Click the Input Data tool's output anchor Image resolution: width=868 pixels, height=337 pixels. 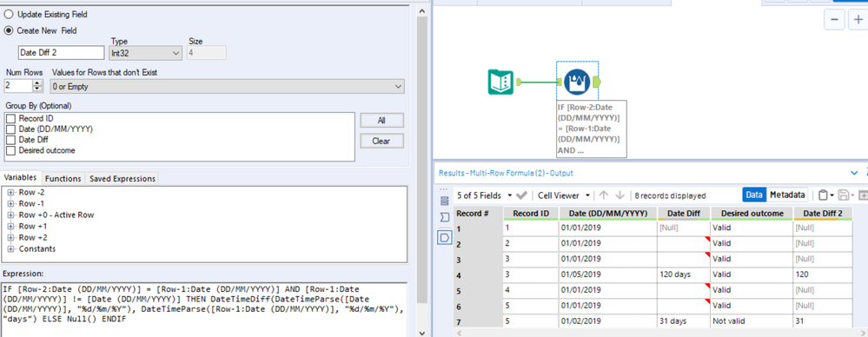point(519,82)
